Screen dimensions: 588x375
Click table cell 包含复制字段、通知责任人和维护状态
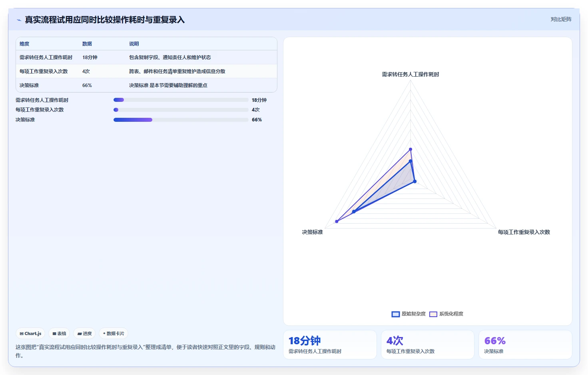170,58
